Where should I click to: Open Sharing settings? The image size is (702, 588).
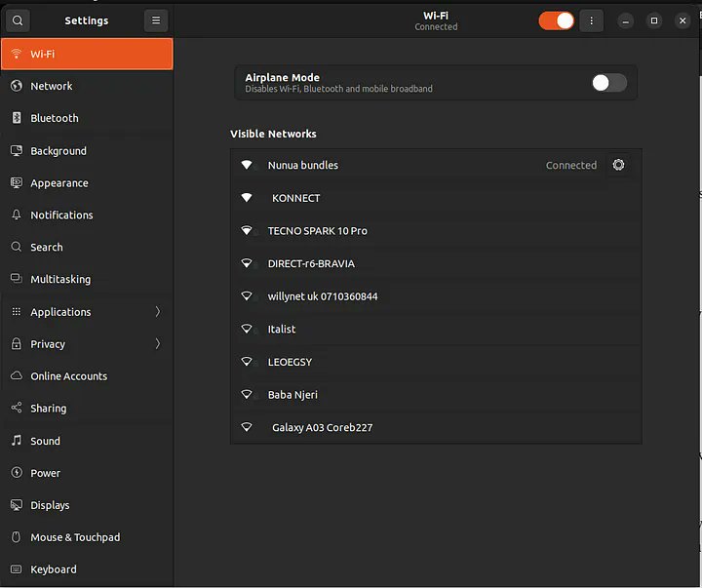tap(87, 409)
